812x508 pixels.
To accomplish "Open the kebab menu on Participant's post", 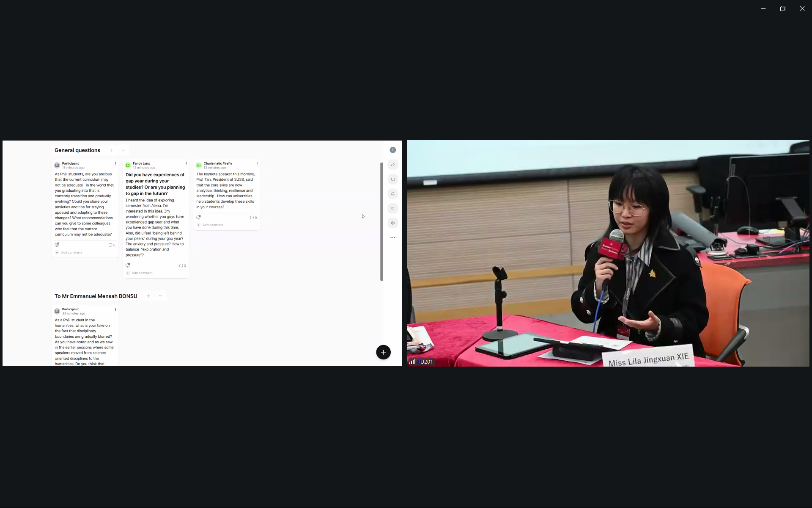I will click(x=115, y=164).
